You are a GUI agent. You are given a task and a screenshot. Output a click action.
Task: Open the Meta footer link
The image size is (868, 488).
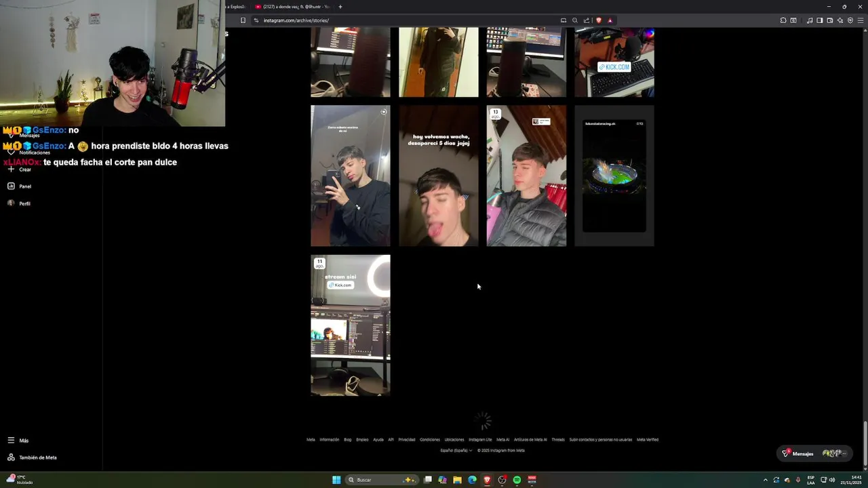click(311, 440)
